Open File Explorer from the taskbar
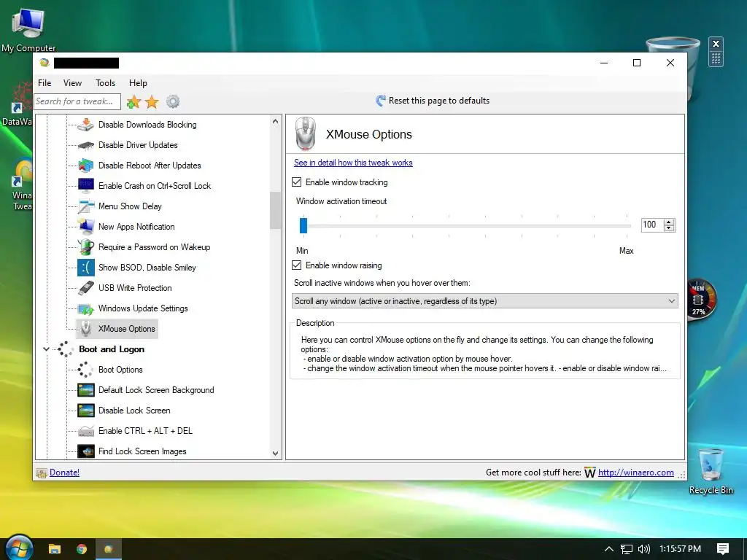Viewport: 747px width, 560px height. point(55,549)
